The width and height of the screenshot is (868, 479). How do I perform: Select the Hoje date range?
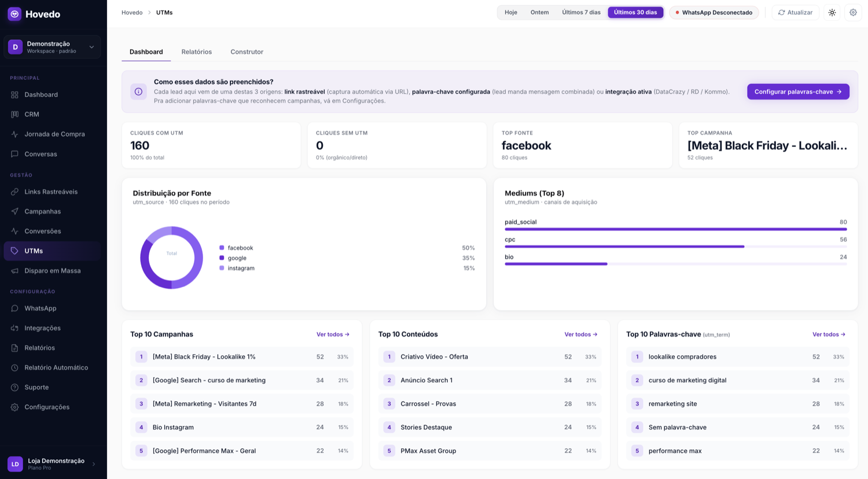pyautogui.click(x=511, y=12)
